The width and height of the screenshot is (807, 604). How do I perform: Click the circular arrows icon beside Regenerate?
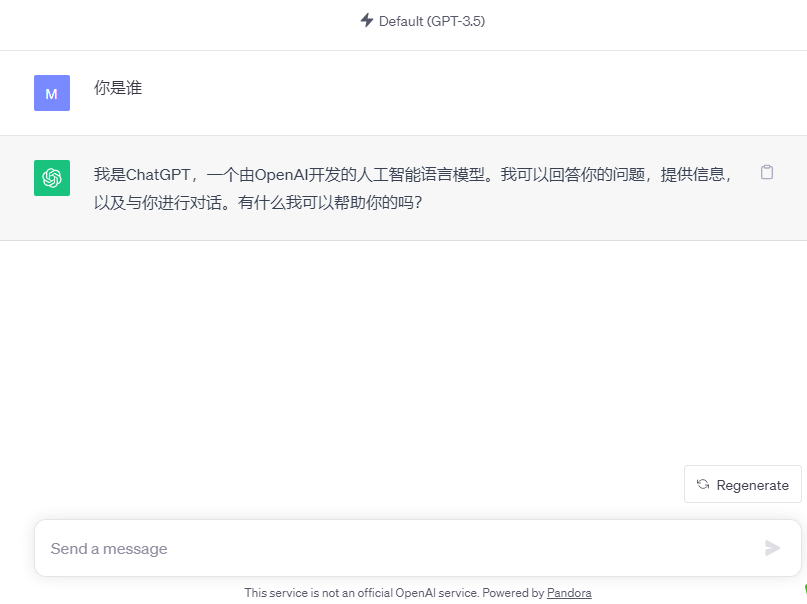coord(703,484)
